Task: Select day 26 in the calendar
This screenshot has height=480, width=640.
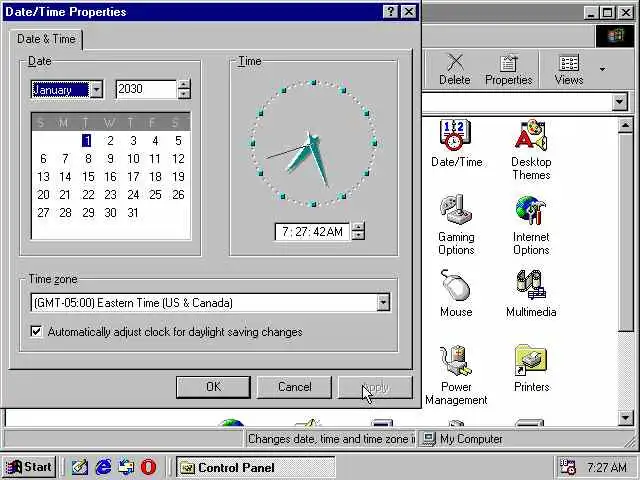Action: [178, 194]
